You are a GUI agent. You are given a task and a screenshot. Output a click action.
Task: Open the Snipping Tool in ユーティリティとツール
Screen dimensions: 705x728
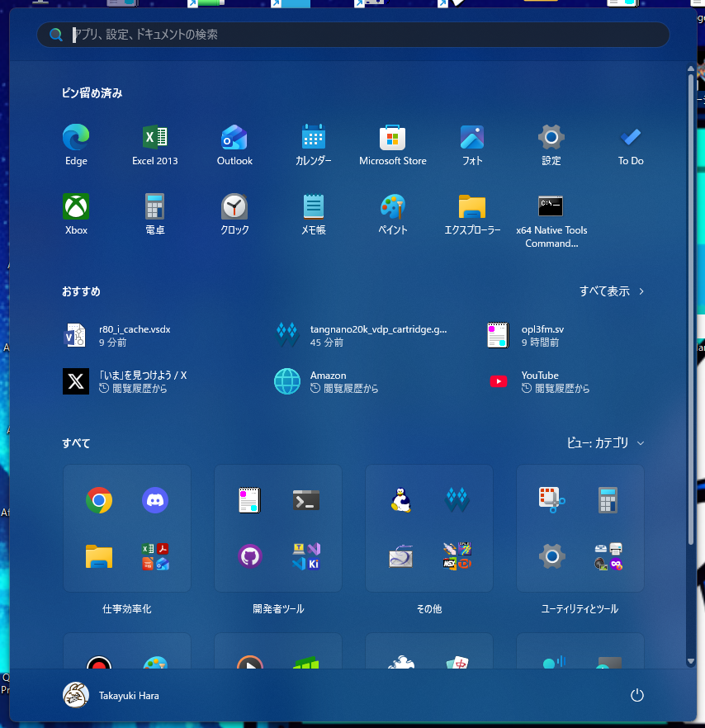click(551, 500)
